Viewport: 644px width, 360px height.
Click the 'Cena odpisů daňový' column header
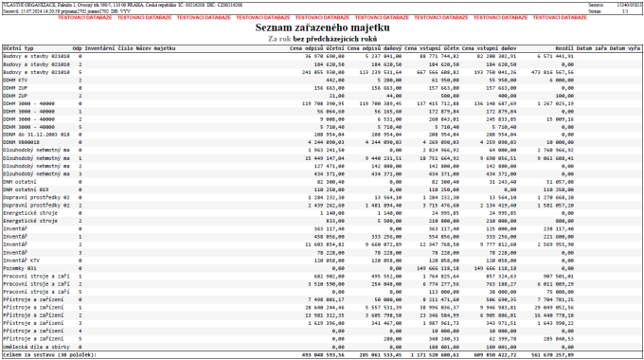pos(374,48)
